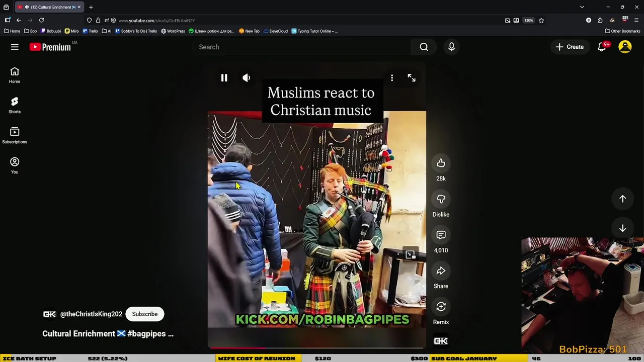Go back in the browser

click(x=19, y=20)
